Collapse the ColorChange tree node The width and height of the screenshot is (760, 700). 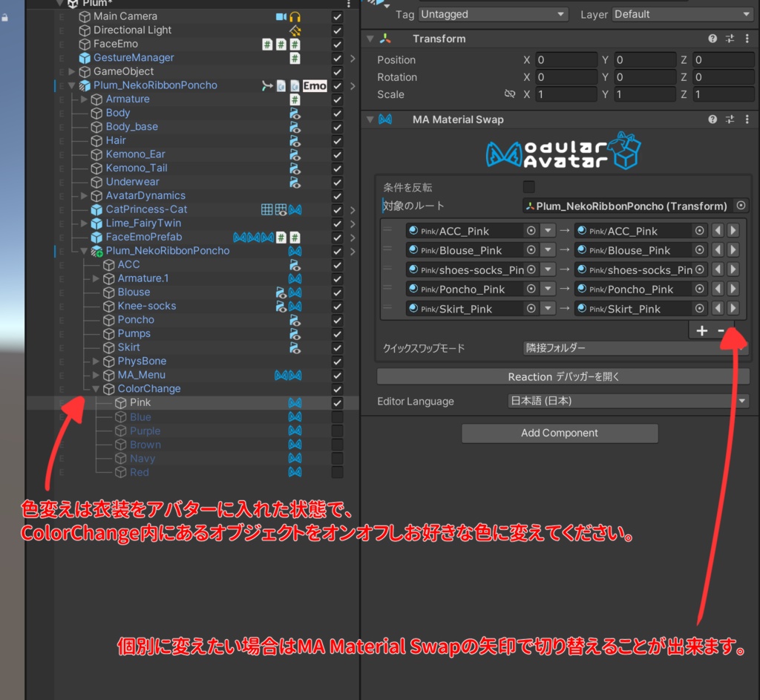pyautogui.click(x=96, y=389)
